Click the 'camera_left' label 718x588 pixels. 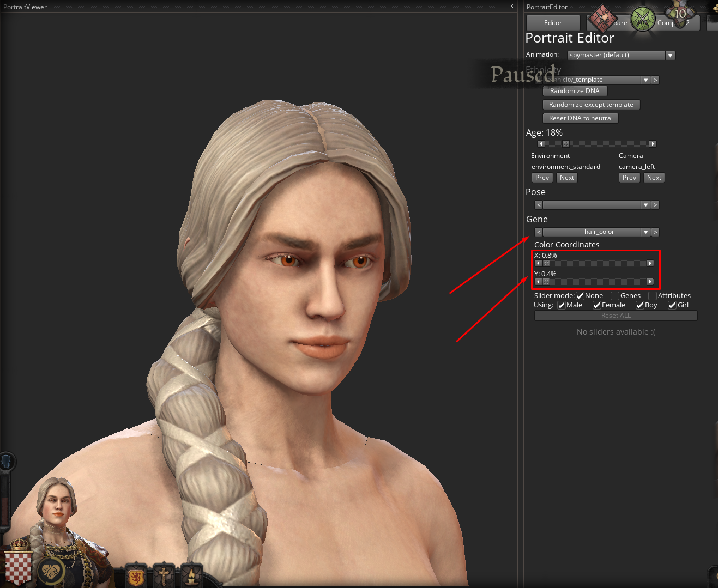[637, 167]
